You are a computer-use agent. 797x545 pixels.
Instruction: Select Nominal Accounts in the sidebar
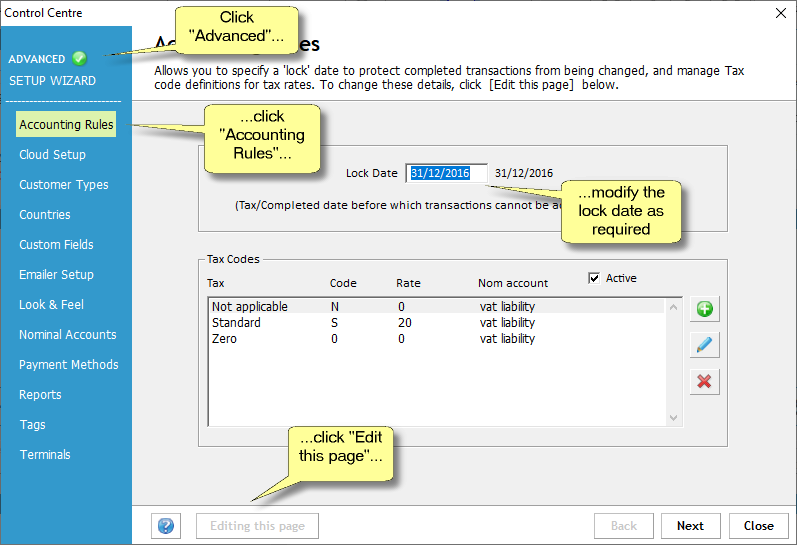[x=67, y=335]
